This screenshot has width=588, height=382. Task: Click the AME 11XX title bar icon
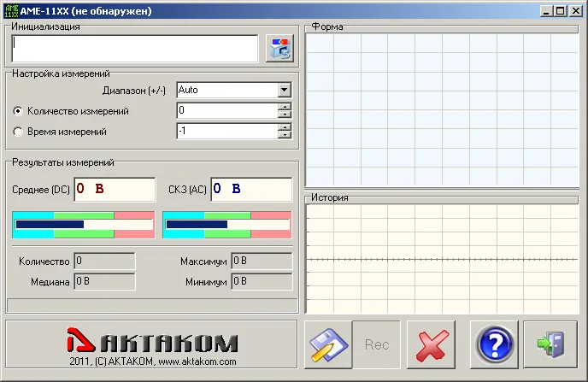pos(11,11)
